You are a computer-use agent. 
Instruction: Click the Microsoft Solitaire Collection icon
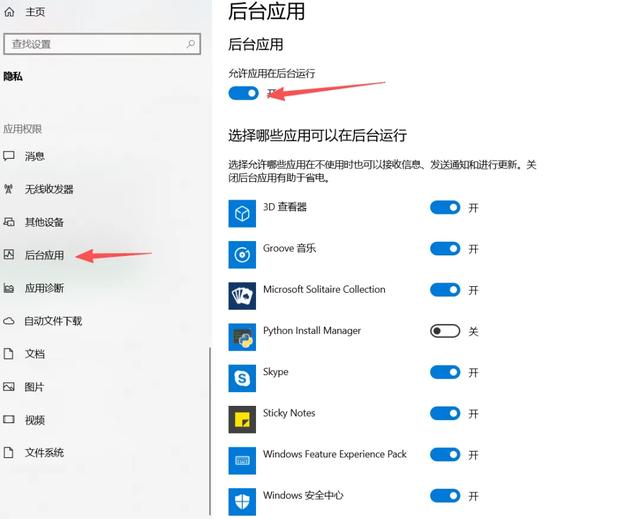coord(242,296)
